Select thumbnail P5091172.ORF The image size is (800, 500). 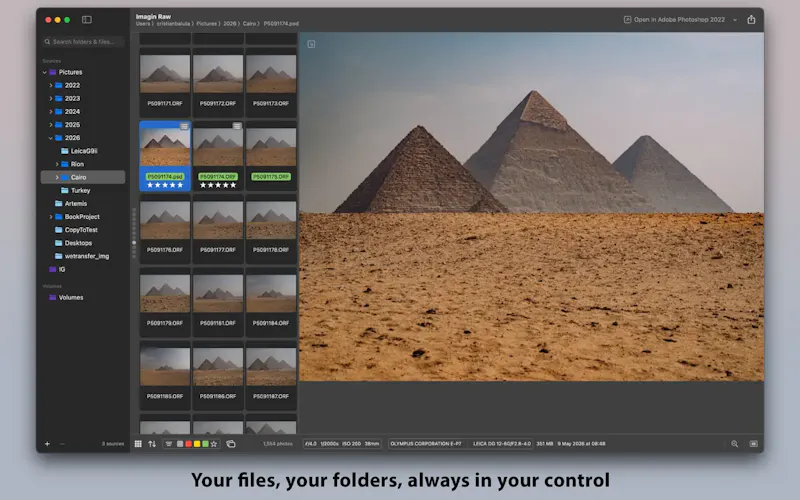(218, 82)
